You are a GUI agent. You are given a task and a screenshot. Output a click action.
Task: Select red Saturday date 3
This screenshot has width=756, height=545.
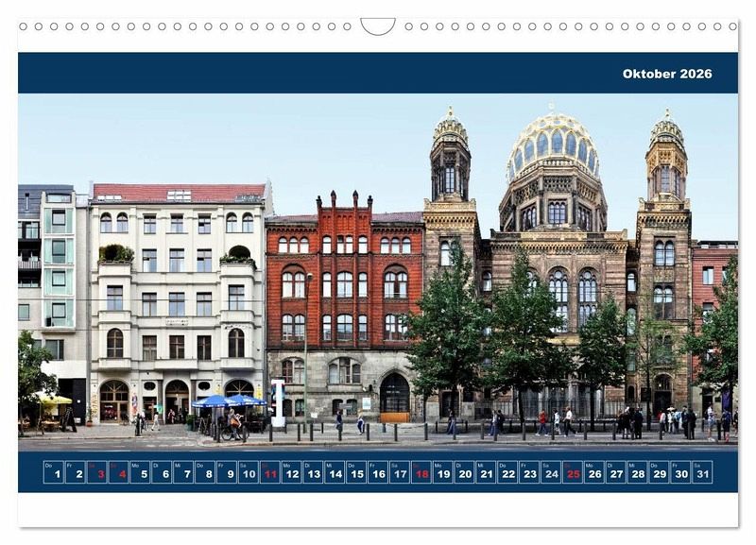(x=96, y=472)
